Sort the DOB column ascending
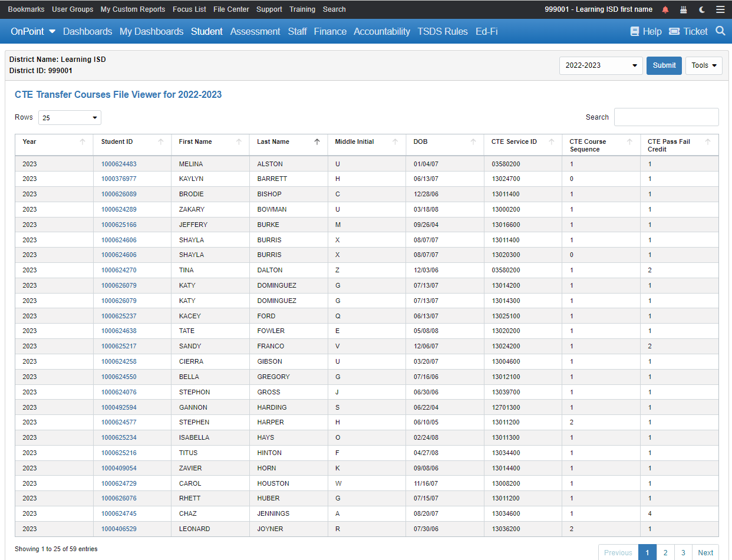 473,141
